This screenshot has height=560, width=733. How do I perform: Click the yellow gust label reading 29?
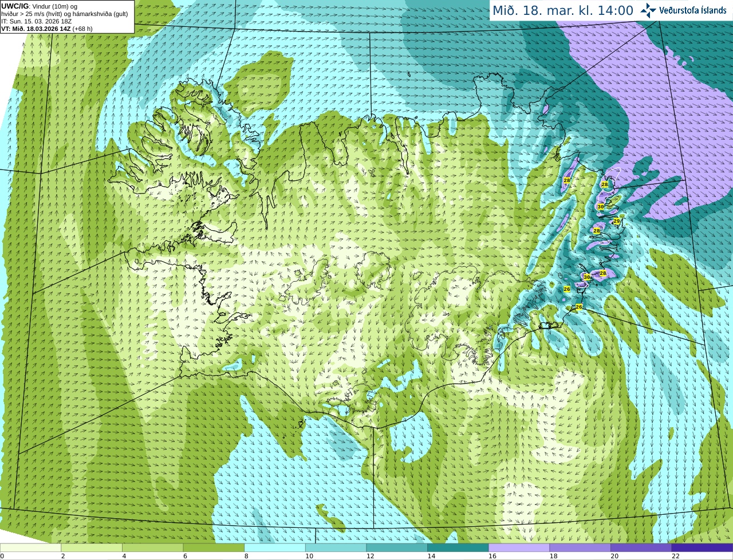click(x=617, y=221)
